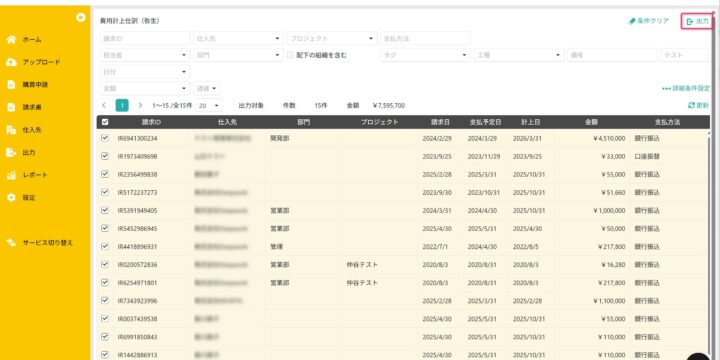This screenshot has height=360, width=720.
Task: Enable 配下の組織を含む checkbox
Action: click(x=290, y=55)
